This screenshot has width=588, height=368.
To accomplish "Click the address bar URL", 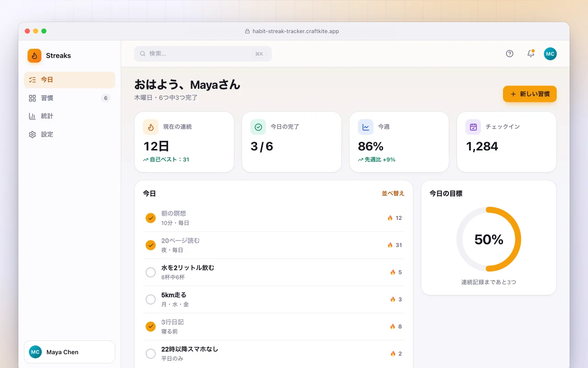I will 296,31.
